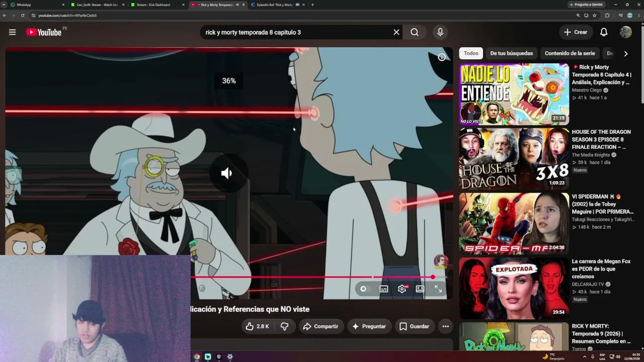Viewport: 644px width, 362px height.
Task: Open the Nadie Lo Entiende thumbnail
Action: tap(514, 94)
